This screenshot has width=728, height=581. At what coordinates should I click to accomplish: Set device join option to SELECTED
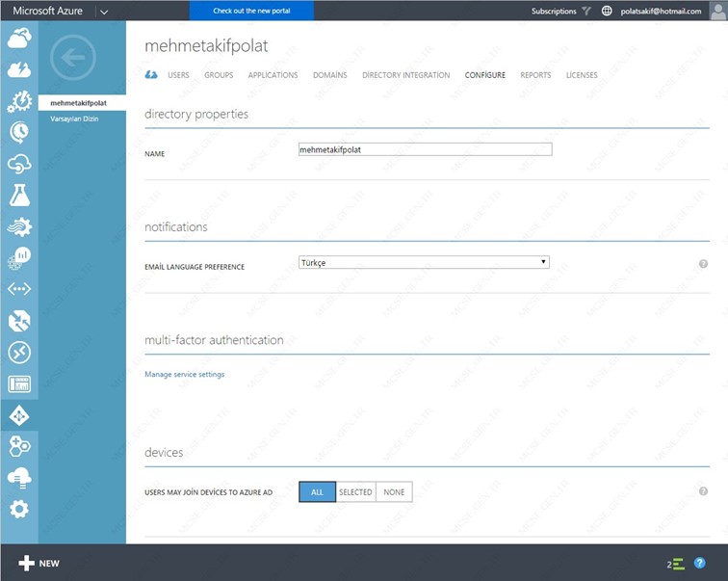point(355,491)
